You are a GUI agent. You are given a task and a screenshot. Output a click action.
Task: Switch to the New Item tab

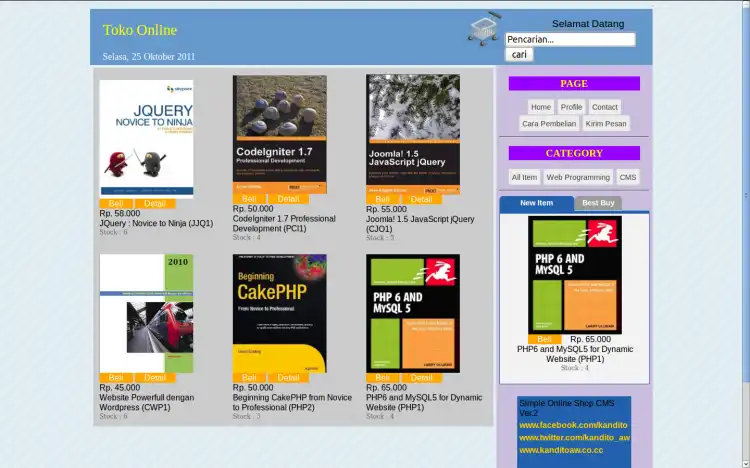coord(537,203)
